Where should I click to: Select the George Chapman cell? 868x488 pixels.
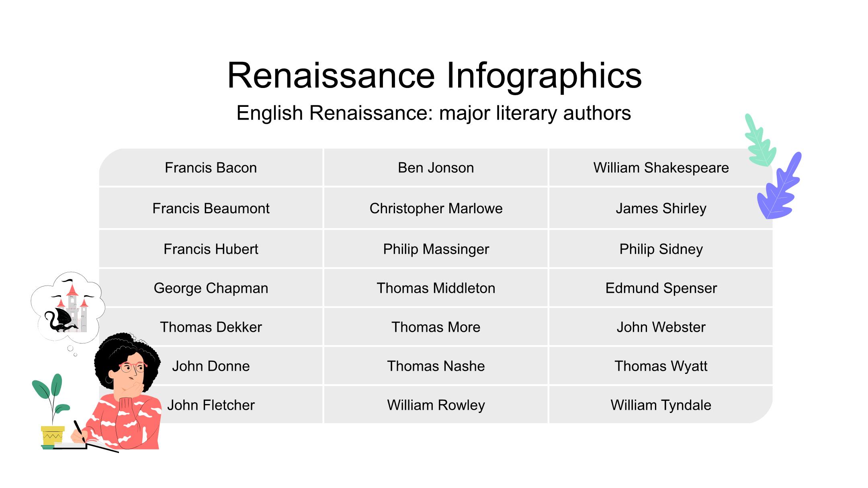point(211,288)
